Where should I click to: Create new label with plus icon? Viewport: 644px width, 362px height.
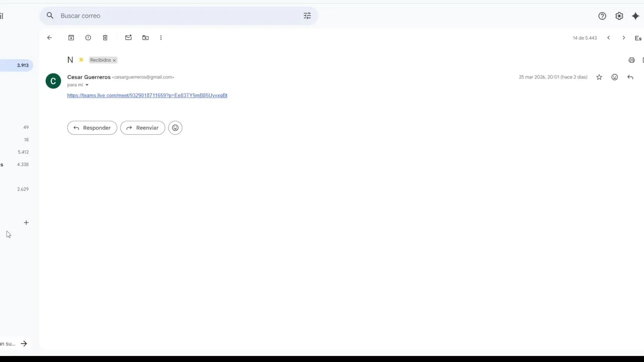[26, 222]
